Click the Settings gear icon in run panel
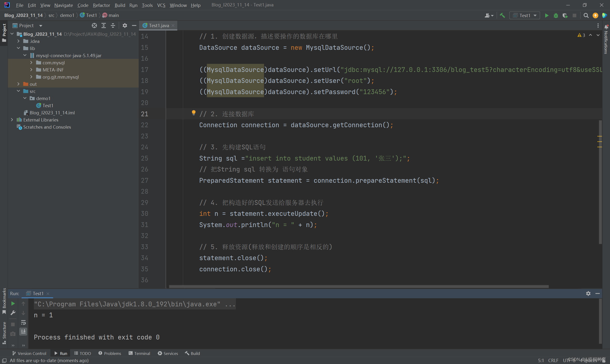 [588, 293]
